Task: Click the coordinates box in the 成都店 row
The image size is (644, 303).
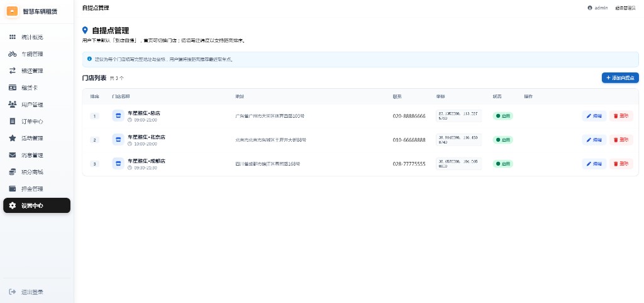Action: coord(458,163)
